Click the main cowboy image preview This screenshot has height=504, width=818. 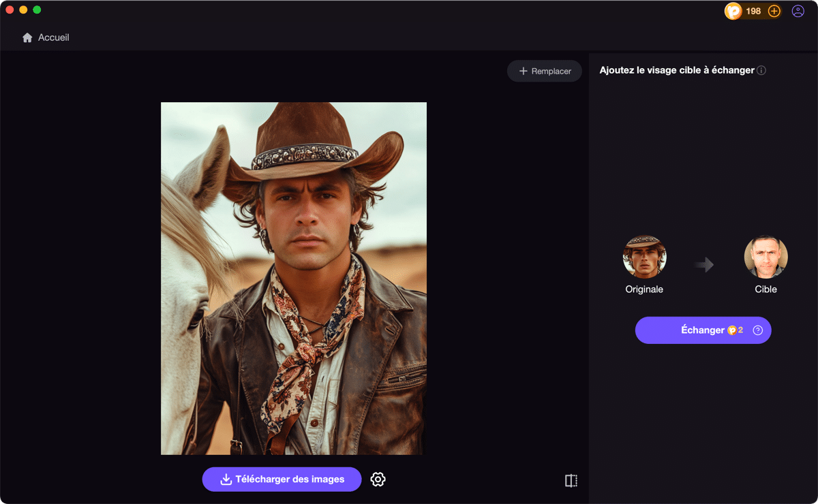tap(293, 279)
